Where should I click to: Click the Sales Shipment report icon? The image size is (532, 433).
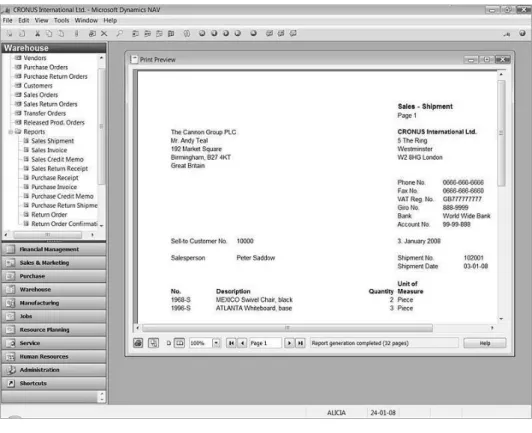26,141
